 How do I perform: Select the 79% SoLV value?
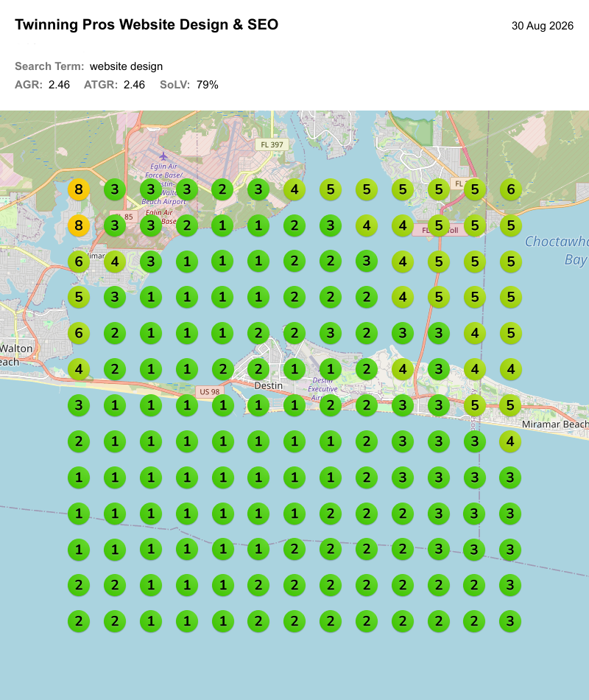208,85
